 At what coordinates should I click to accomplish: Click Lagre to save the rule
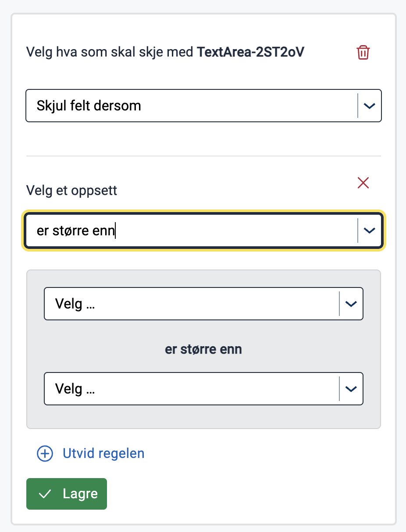66,493
